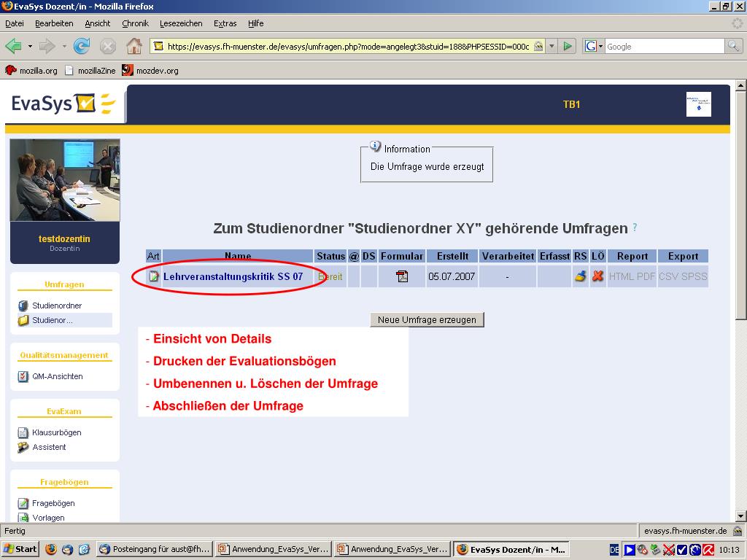Open Klausurbögen in the sidebar
747x560 pixels.
click(x=57, y=432)
